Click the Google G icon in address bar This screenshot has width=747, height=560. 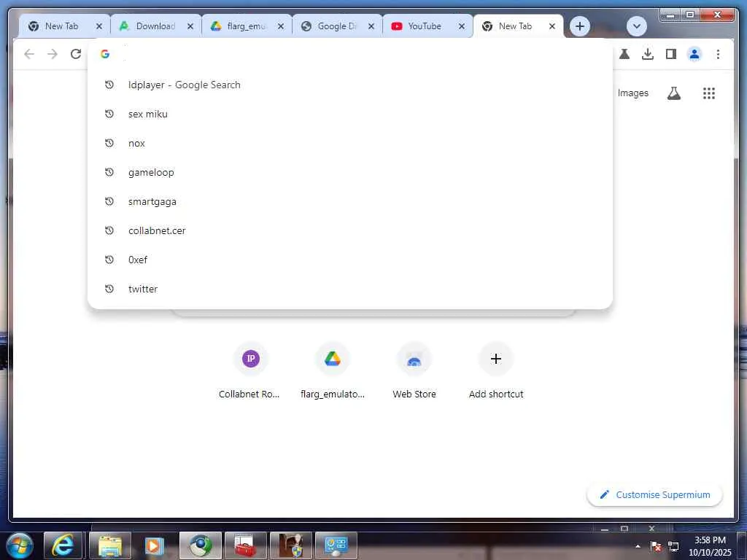[105, 54]
